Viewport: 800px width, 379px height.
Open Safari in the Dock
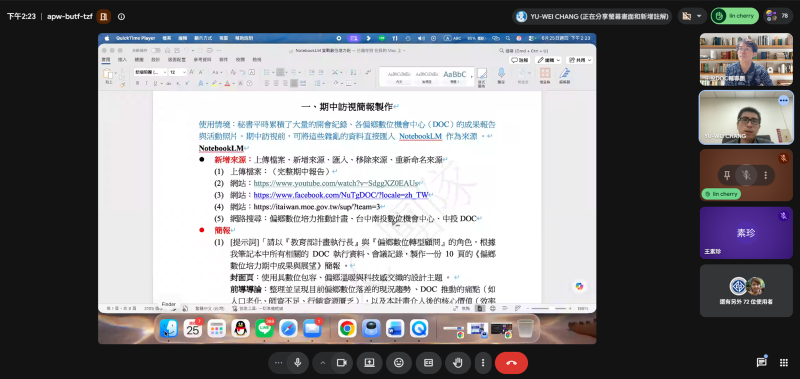(x=288, y=329)
